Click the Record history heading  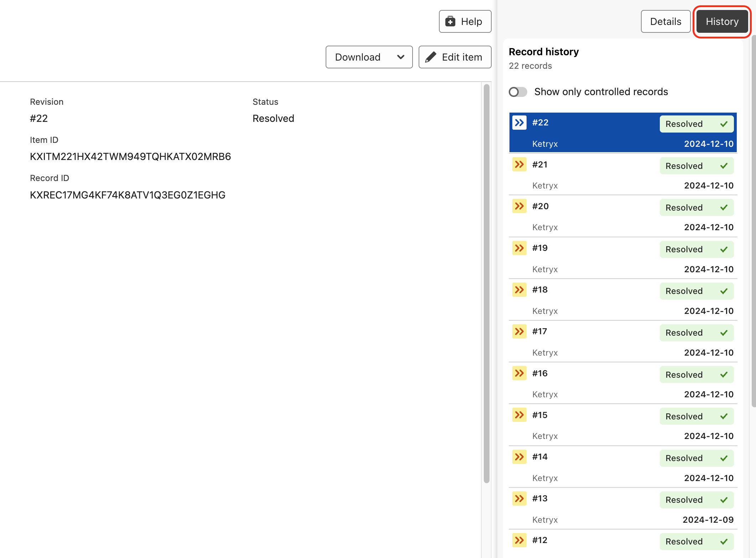point(544,52)
